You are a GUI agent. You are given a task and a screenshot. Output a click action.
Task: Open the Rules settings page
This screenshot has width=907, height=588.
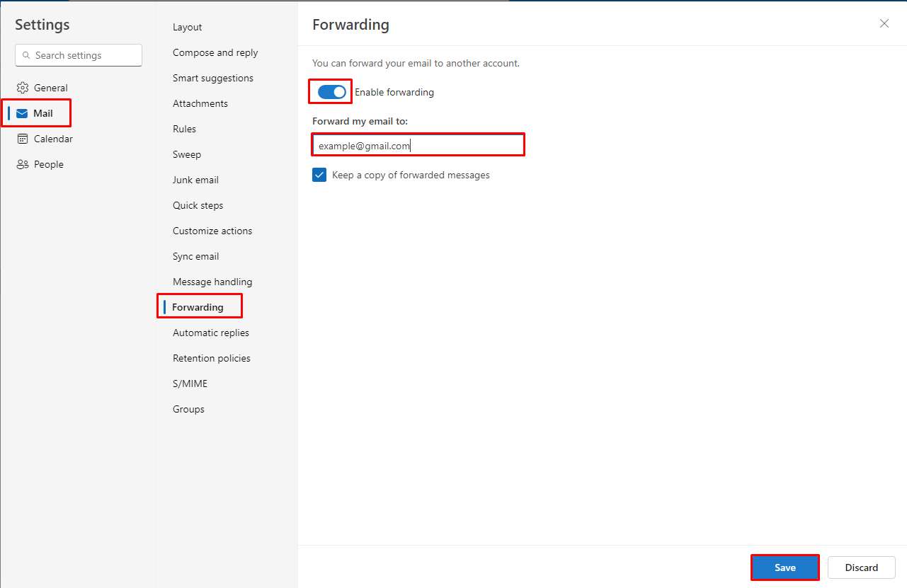click(184, 129)
